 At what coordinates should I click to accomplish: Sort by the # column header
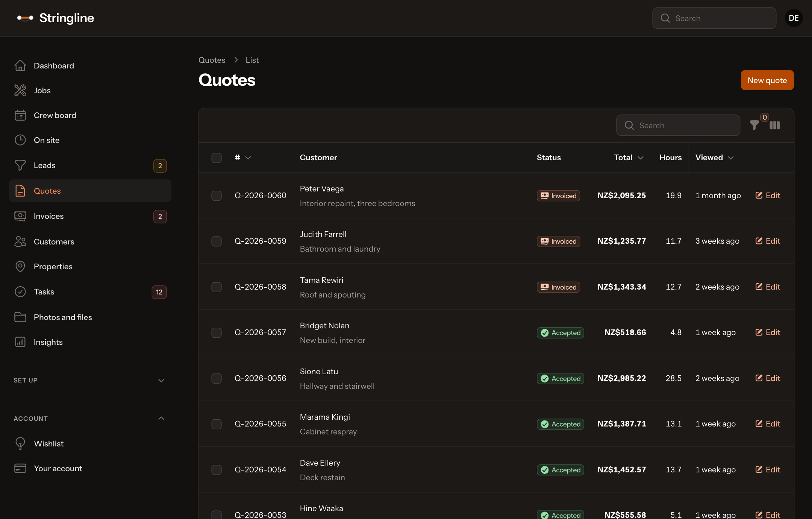pyautogui.click(x=243, y=158)
